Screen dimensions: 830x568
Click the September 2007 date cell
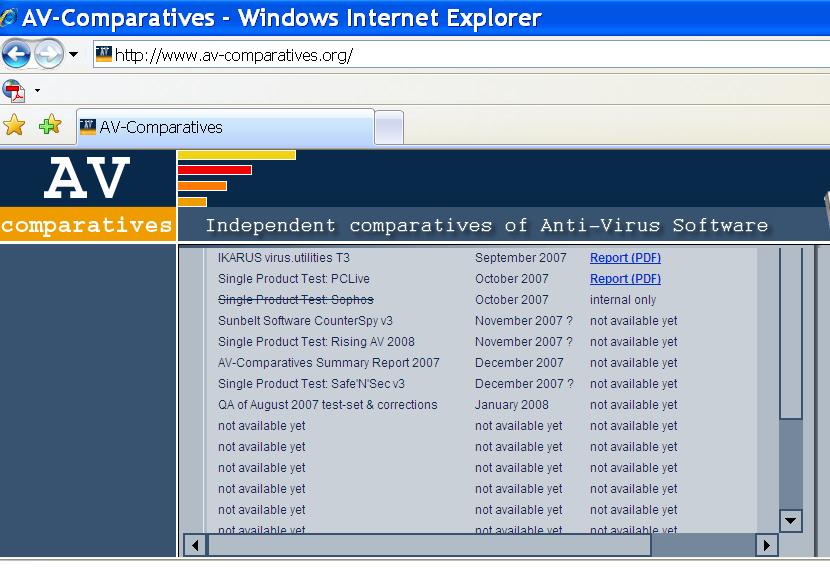[520, 258]
